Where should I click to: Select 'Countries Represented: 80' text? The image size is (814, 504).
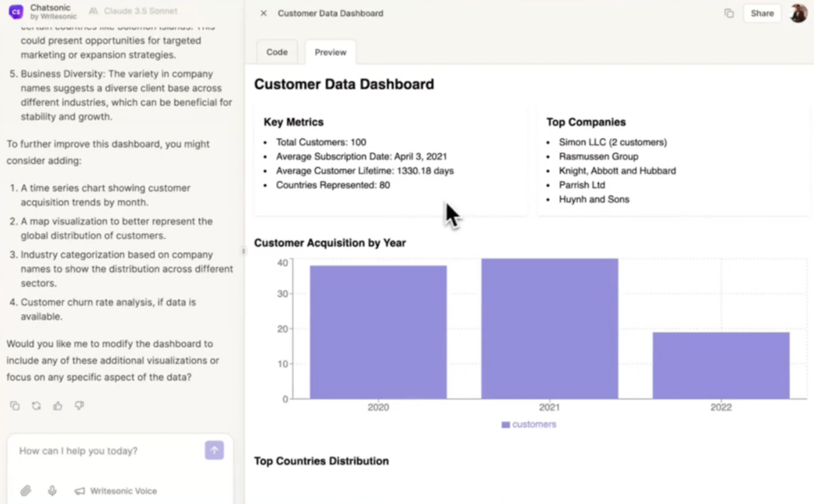[333, 185]
